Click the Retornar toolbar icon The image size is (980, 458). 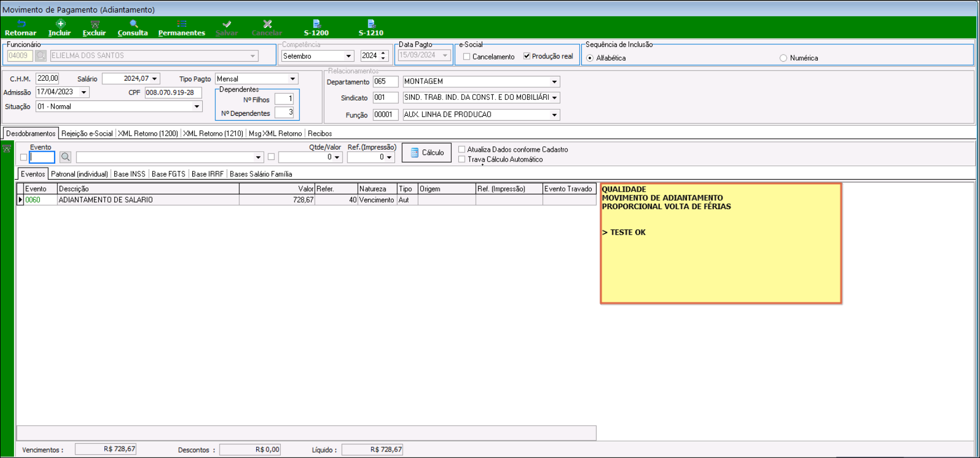click(21, 25)
